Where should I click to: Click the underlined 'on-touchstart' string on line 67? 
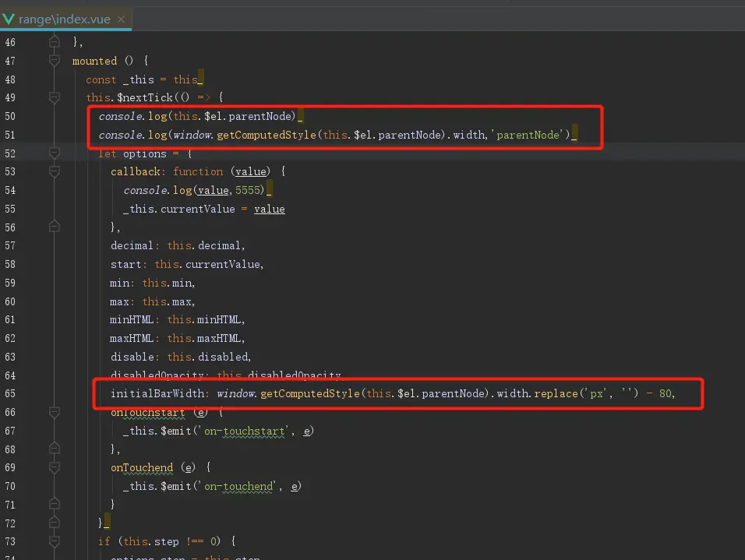point(242,431)
